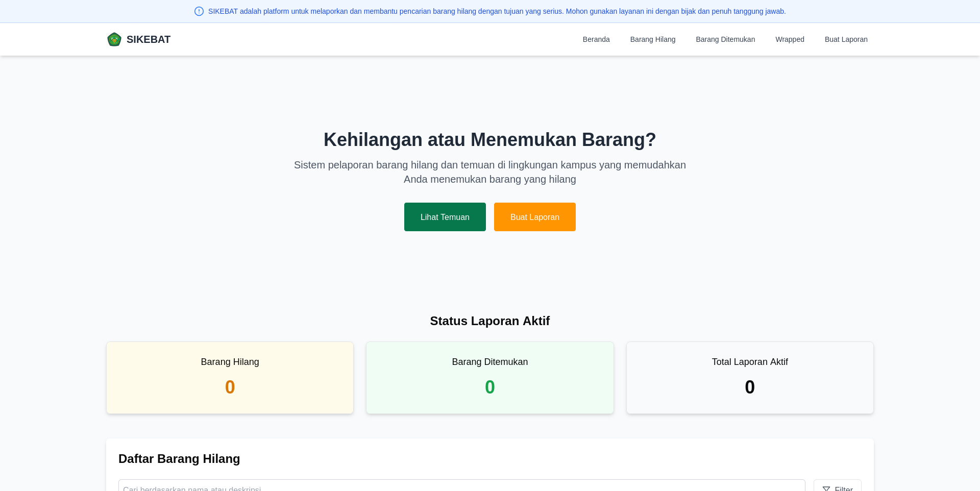Navigate to Beranda

click(596, 39)
